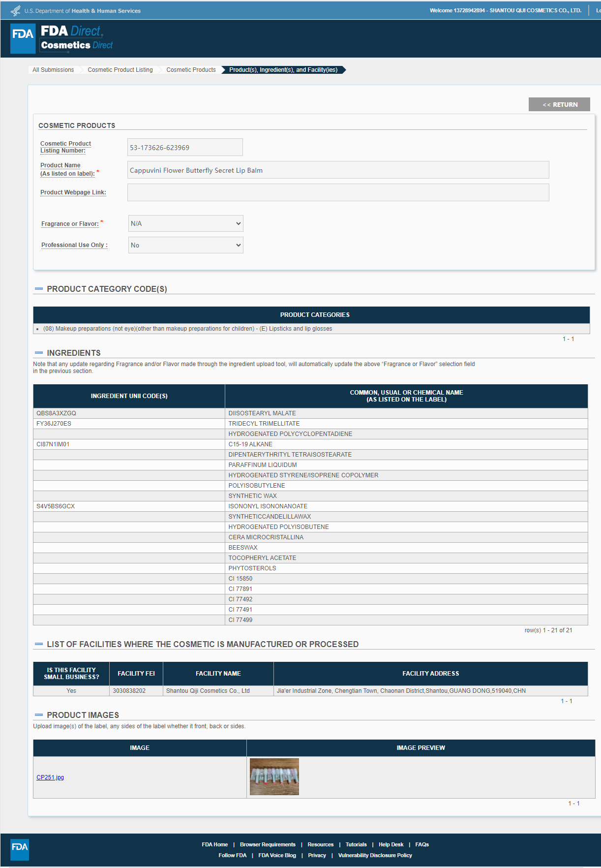Open the Fragrance or Flavor dropdown
Viewport: 601px width, 868px height.
coord(185,223)
